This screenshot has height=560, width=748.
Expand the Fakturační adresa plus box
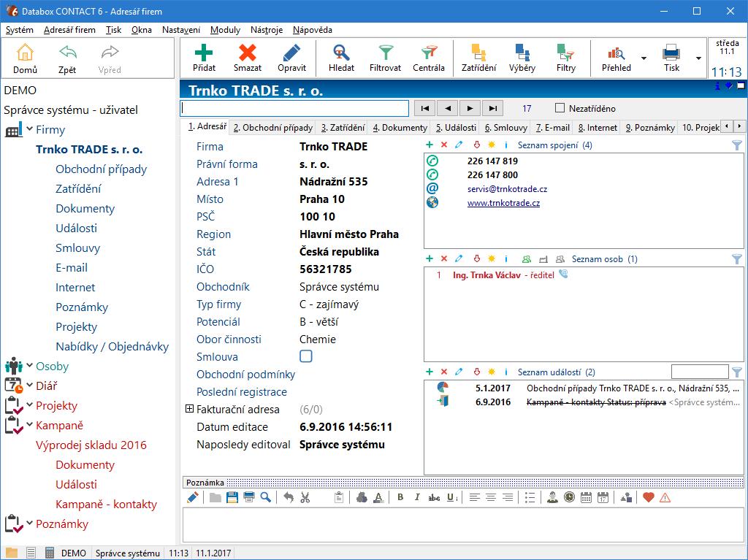pos(189,409)
